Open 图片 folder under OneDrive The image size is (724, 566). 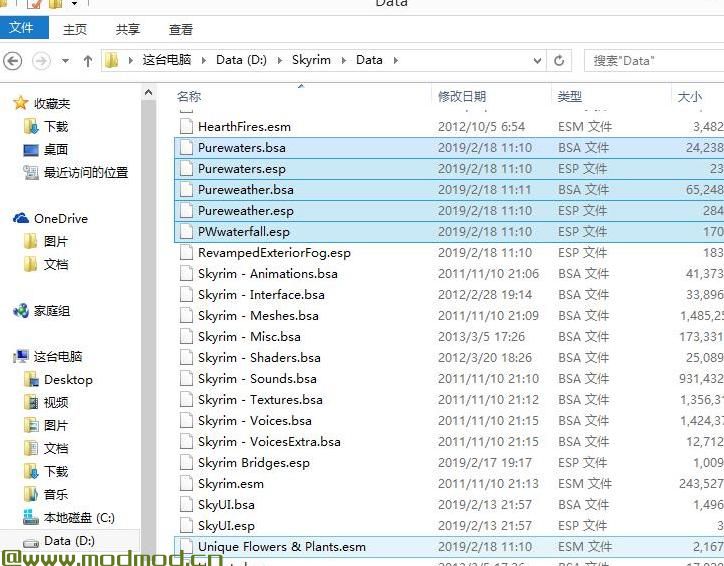click(56, 241)
